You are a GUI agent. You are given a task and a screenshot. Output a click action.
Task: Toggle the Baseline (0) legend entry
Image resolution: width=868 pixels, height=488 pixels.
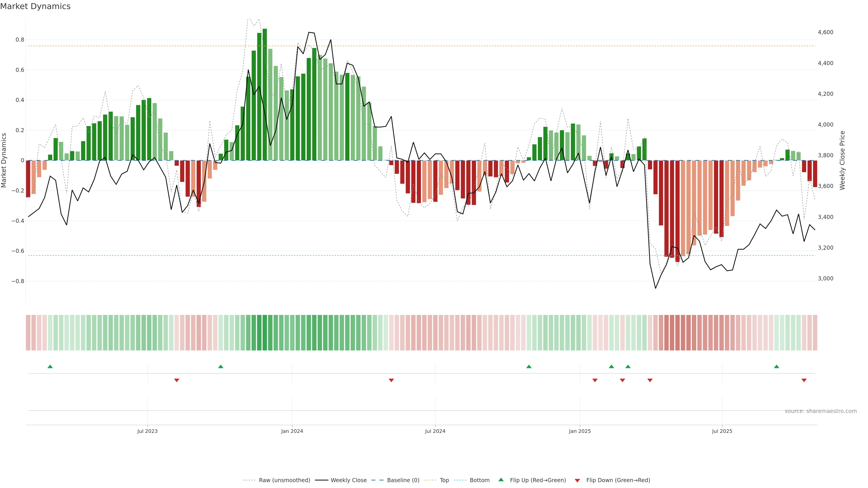(x=403, y=480)
